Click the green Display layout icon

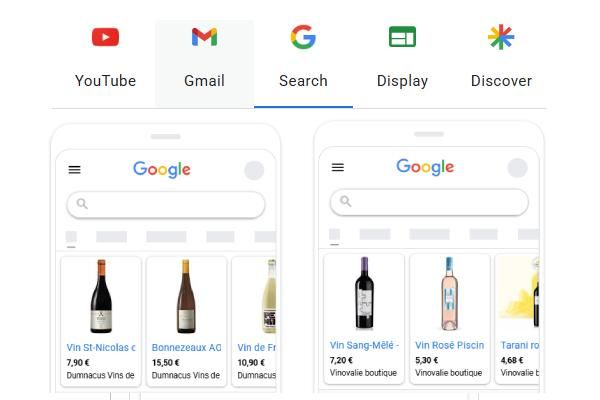[402, 37]
